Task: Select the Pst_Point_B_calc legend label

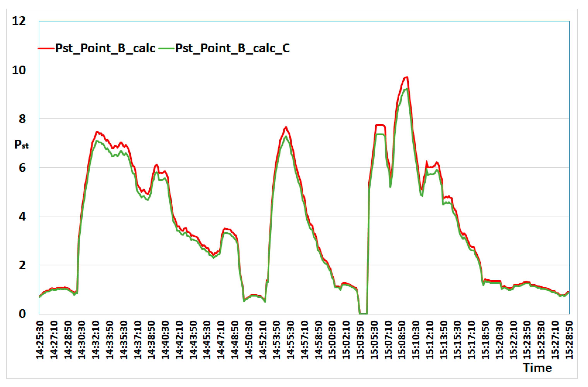Action: (105, 48)
